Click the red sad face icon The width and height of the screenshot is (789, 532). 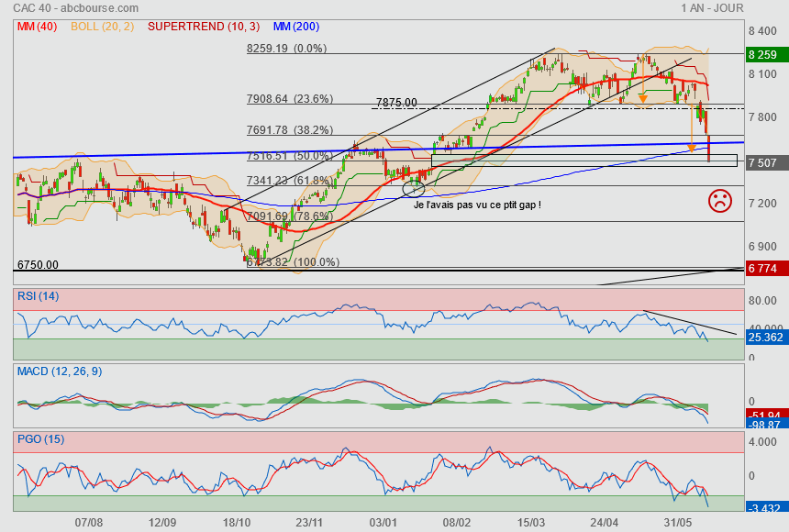point(719,201)
